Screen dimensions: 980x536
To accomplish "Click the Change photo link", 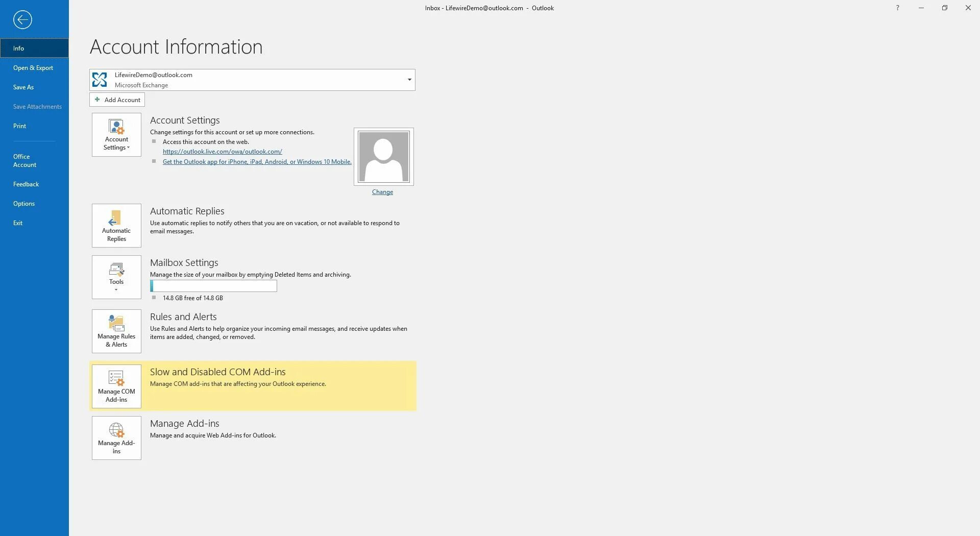I will pos(382,192).
